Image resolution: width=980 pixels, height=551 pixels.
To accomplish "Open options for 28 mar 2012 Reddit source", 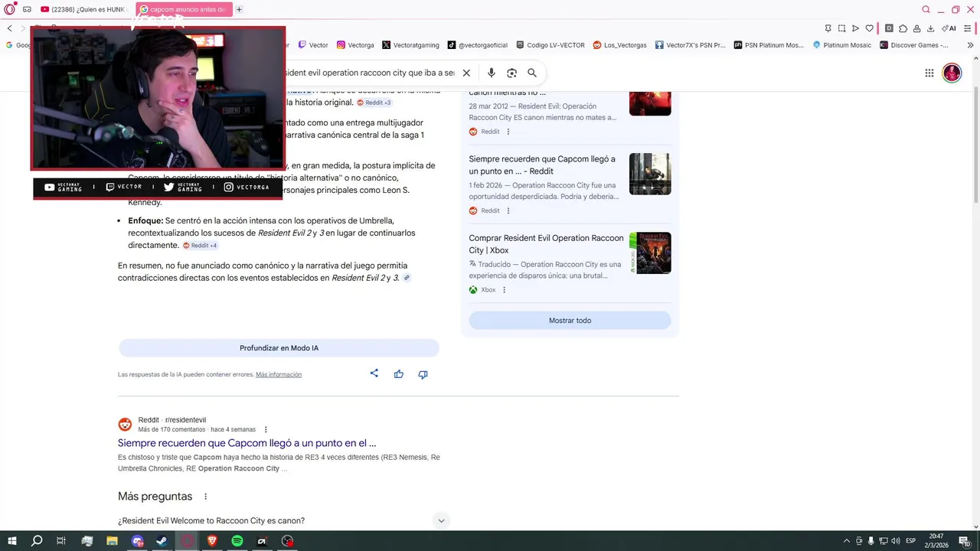I will click(508, 132).
